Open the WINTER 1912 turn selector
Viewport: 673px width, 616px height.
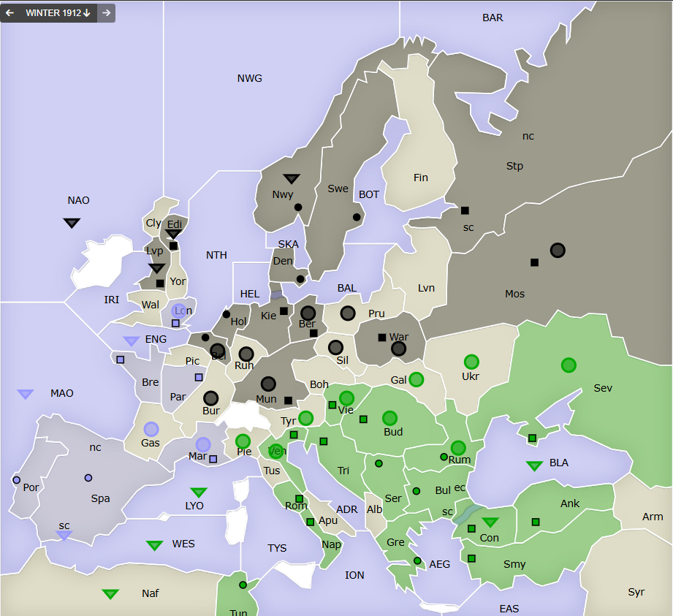58,13
